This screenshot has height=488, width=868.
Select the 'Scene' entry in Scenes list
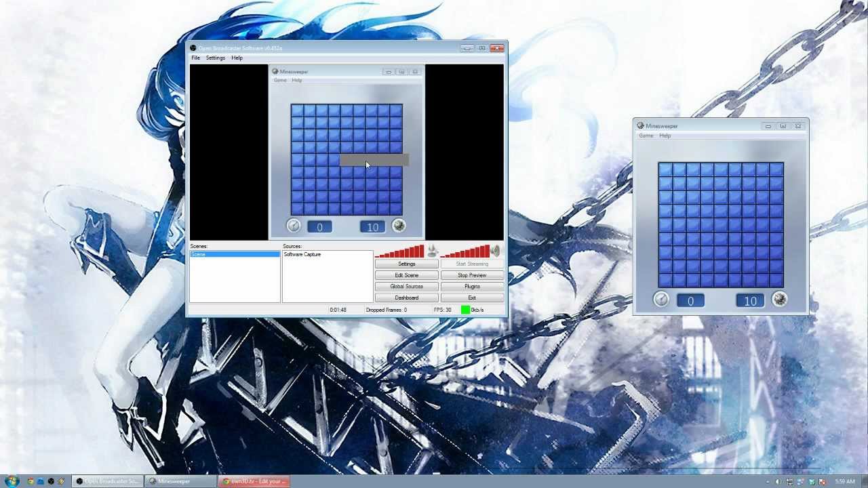click(235, 254)
